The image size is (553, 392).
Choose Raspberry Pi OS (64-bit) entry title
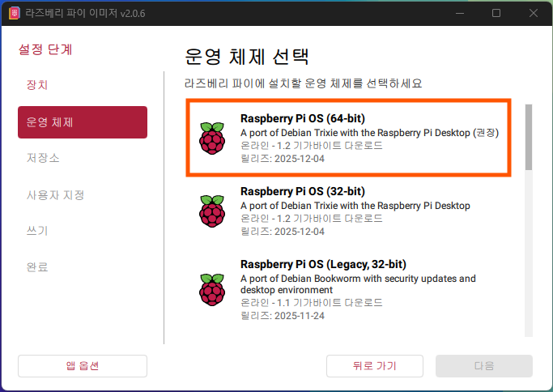(x=303, y=118)
